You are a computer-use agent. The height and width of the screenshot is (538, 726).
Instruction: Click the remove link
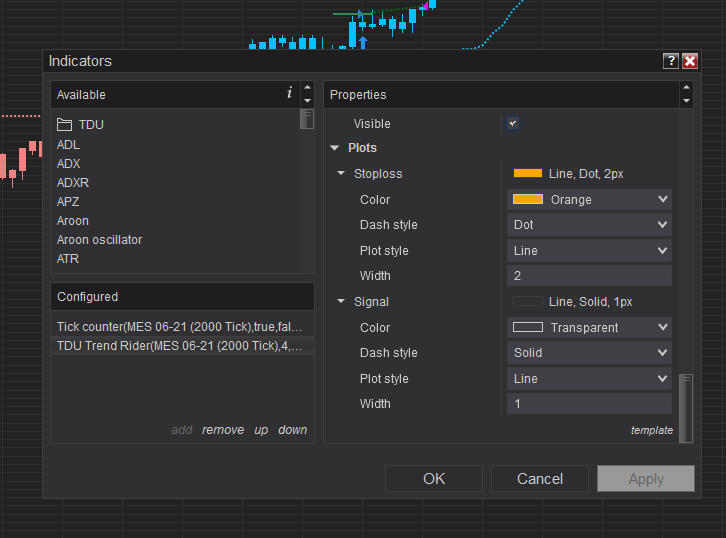[x=223, y=430]
